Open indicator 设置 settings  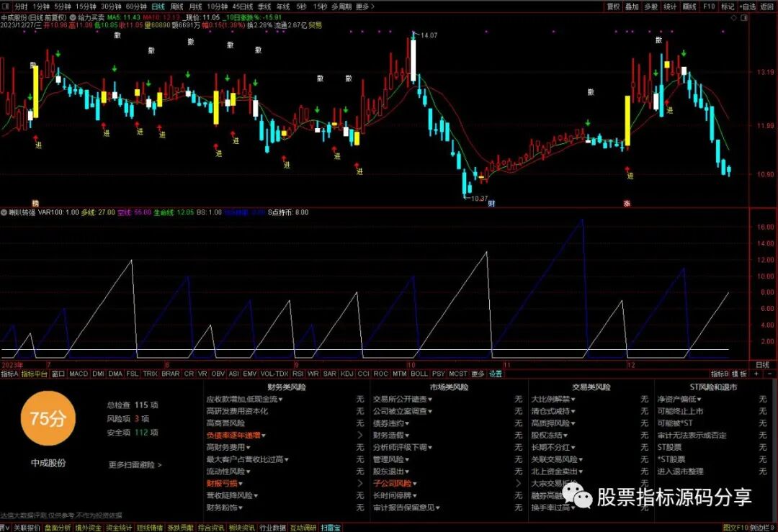[496, 374]
